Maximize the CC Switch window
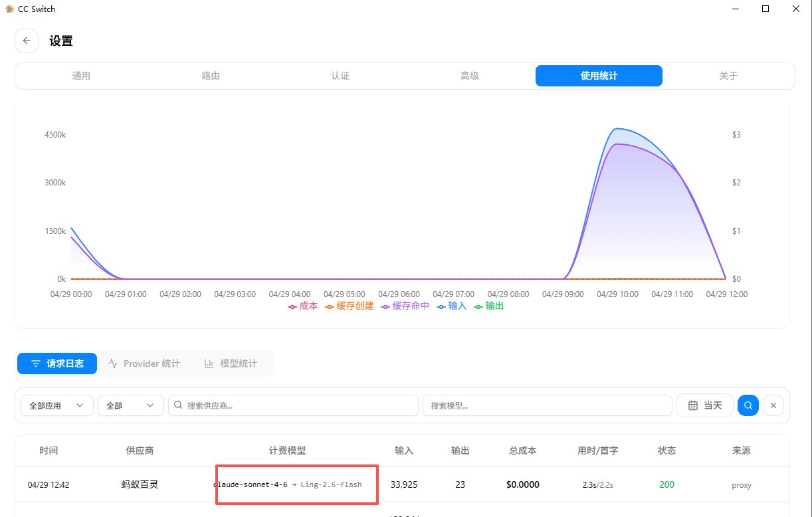 [x=765, y=9]
